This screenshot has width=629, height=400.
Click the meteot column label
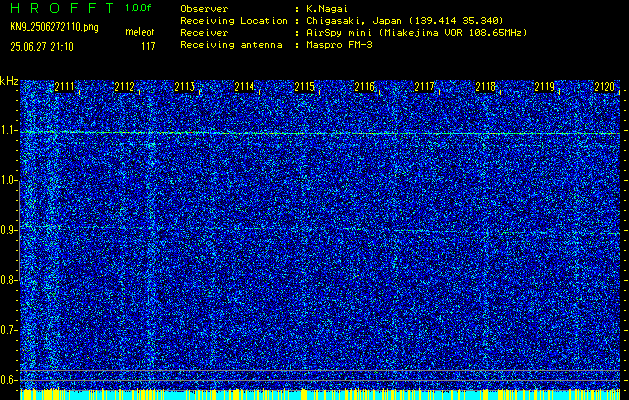click(140, 32)
